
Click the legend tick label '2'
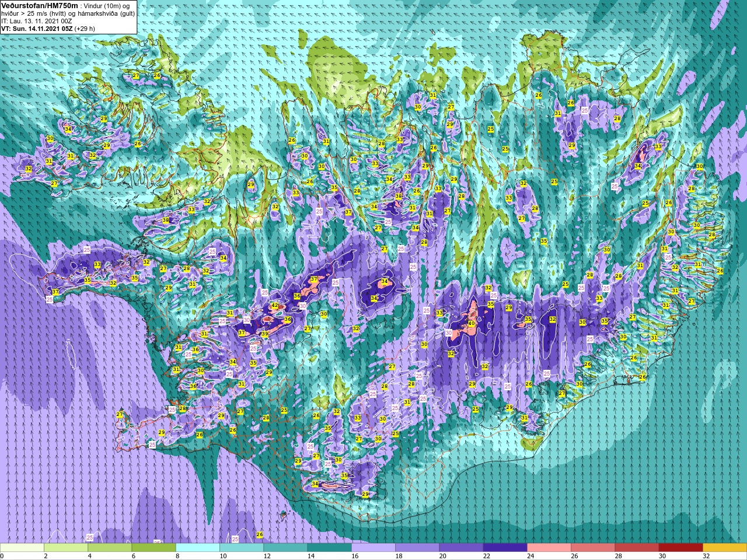pyautogui.click(x=46, y=556)
